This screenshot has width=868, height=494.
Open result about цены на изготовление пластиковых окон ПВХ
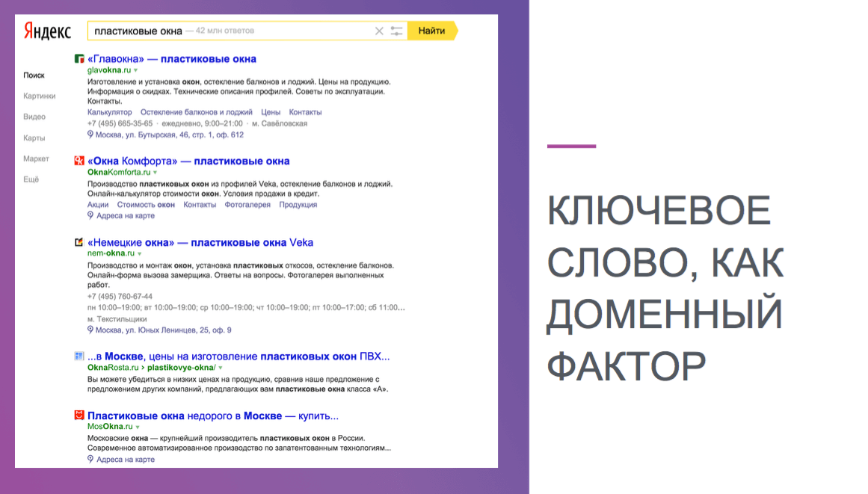238,356
